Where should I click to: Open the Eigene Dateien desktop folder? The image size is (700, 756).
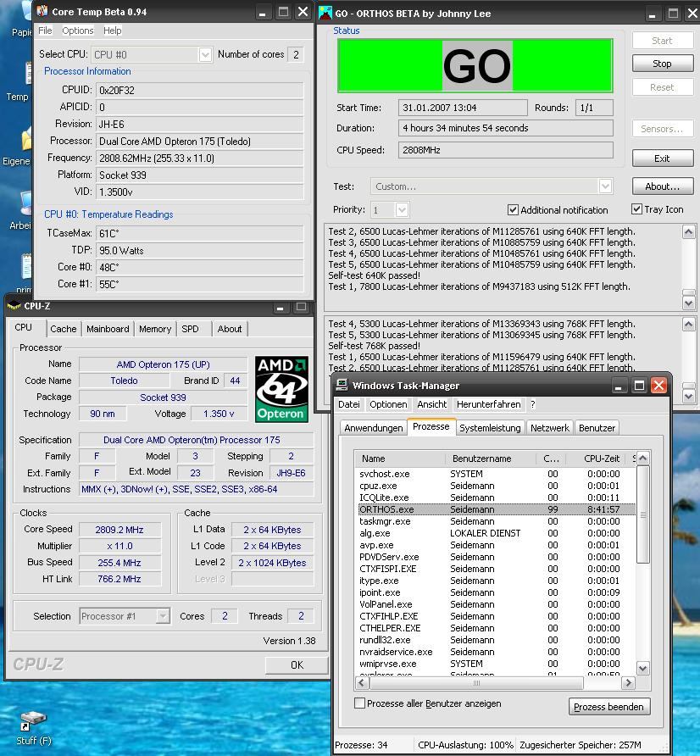(x=17, y=147)
